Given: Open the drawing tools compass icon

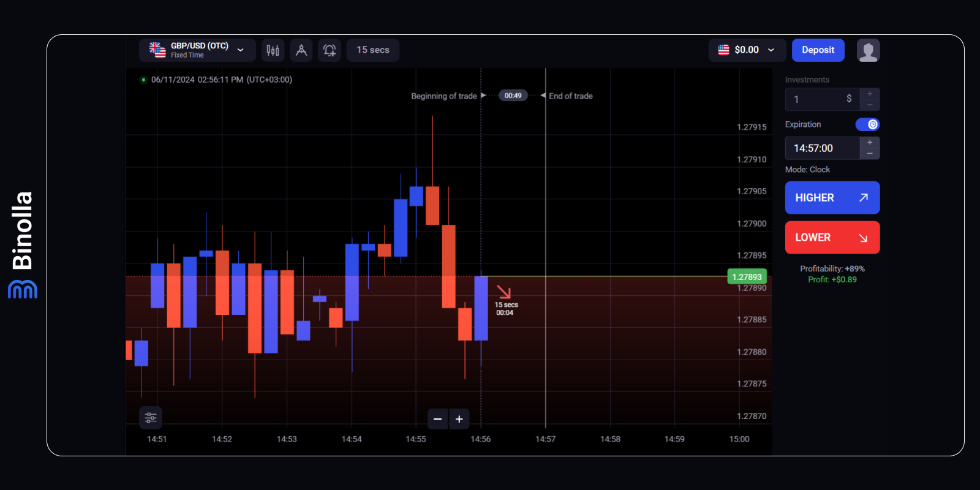Looking at the screenshot, I should coord(301,50).
